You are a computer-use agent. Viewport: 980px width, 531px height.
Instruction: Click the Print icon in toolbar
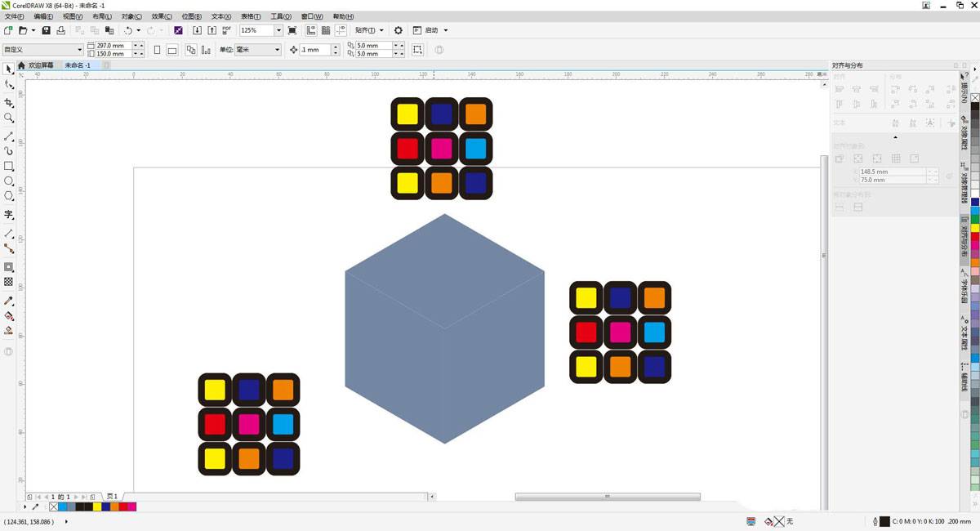tap(60, 30)
